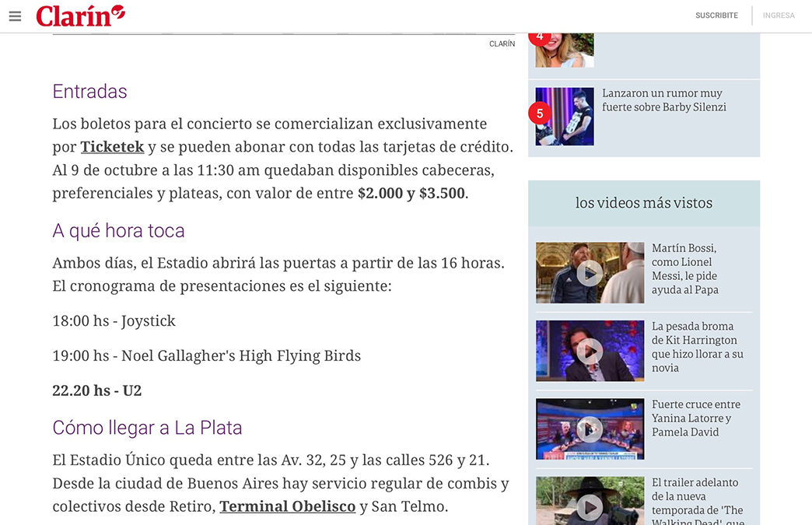Open the Ticketek link
The width and height of the screenshot is (812, 525).
[x=112, y=147]
